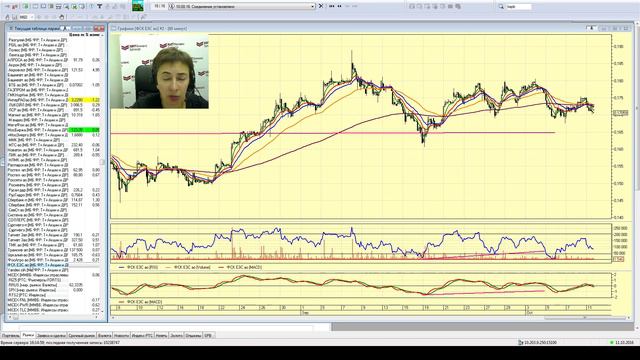Viewport: 640px width, 360px height.
Task: Open the Опционы tab
Action: pos(193,336)
